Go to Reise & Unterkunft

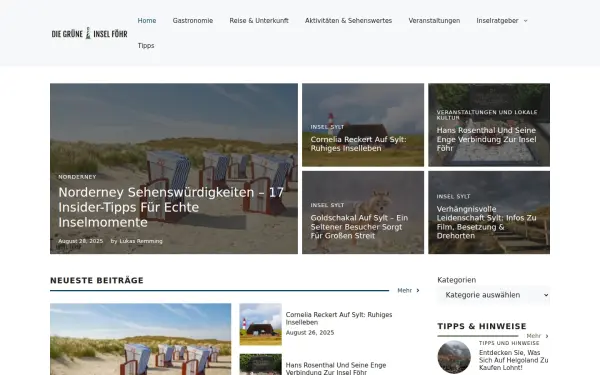point(259,21)
